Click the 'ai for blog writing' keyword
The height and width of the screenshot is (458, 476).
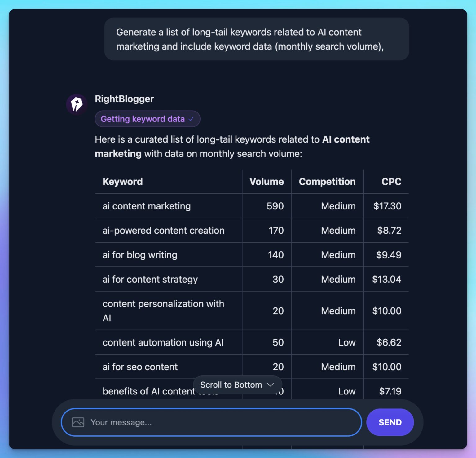click(x=139, y=255)
